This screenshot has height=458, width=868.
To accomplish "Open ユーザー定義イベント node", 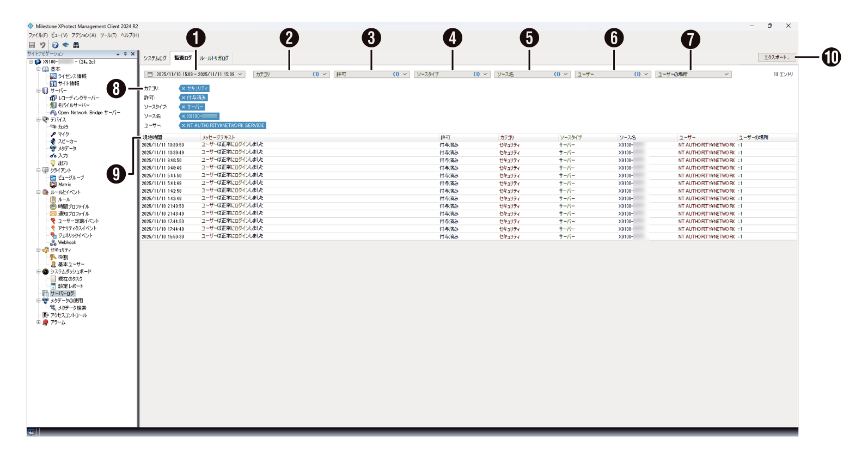I will [78, 221].
